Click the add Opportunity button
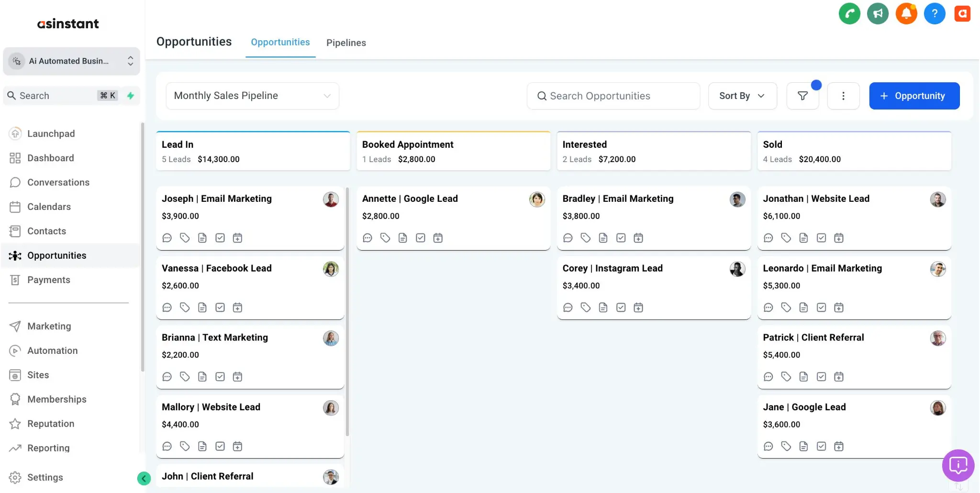 [914, 96]
